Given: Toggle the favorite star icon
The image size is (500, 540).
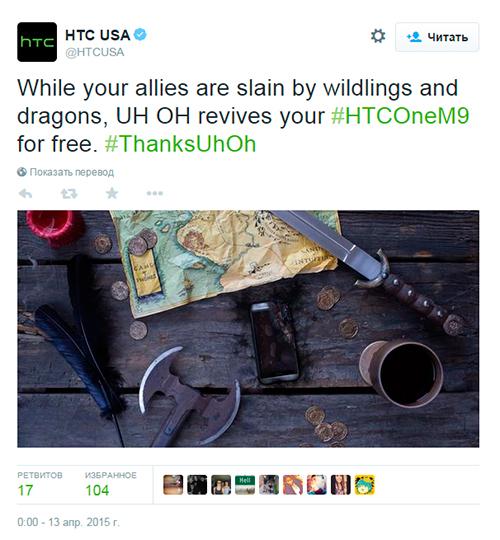Looking at the screenshot, I should [112, 193].
